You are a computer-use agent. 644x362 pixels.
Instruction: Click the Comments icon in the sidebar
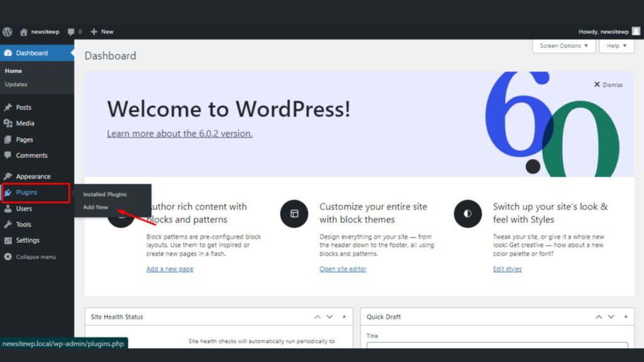pyautogui.click(x=8, y=155)
